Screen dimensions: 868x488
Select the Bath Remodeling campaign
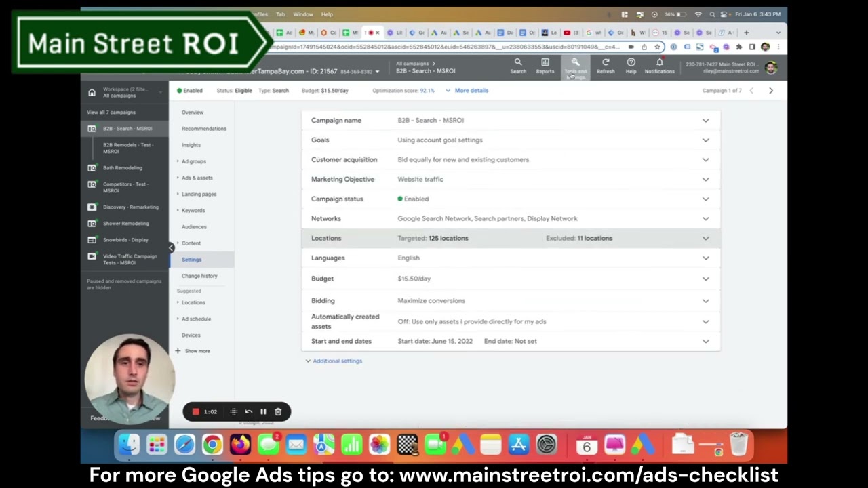coord(123,168)
